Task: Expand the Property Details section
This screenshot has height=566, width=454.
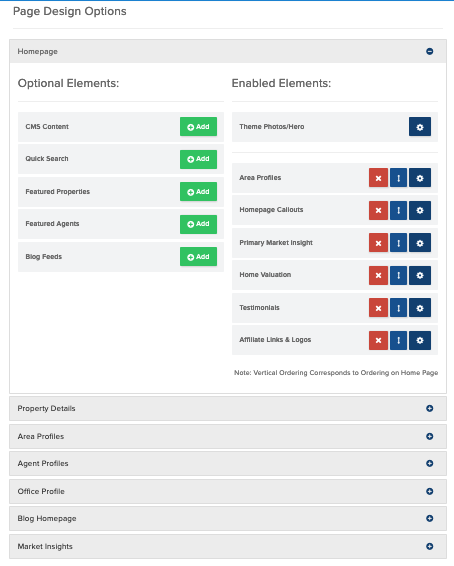Action: [429, 408]
